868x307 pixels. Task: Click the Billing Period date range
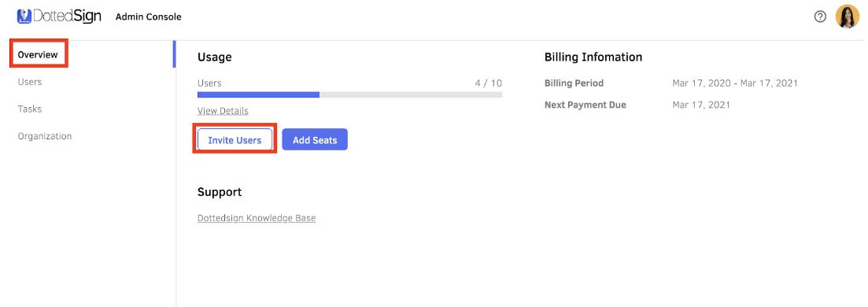[735, 83]
